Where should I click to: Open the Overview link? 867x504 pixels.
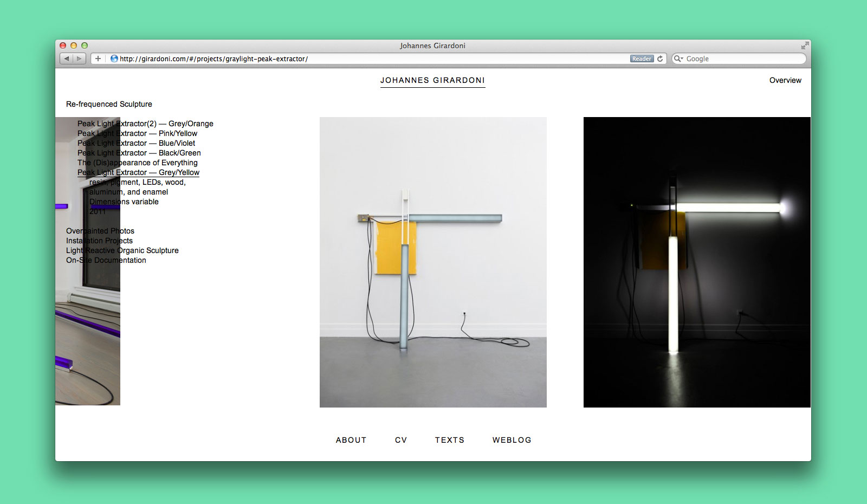(x=785, y=80)
